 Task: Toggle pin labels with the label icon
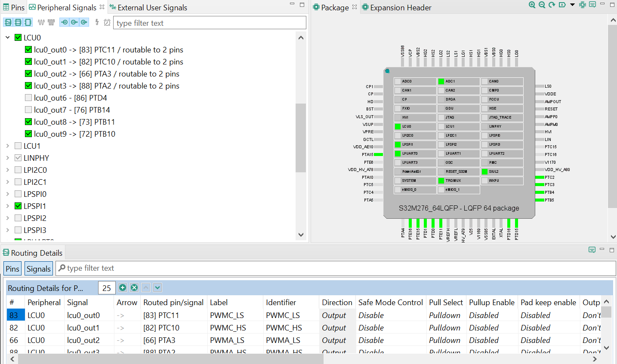561,5
